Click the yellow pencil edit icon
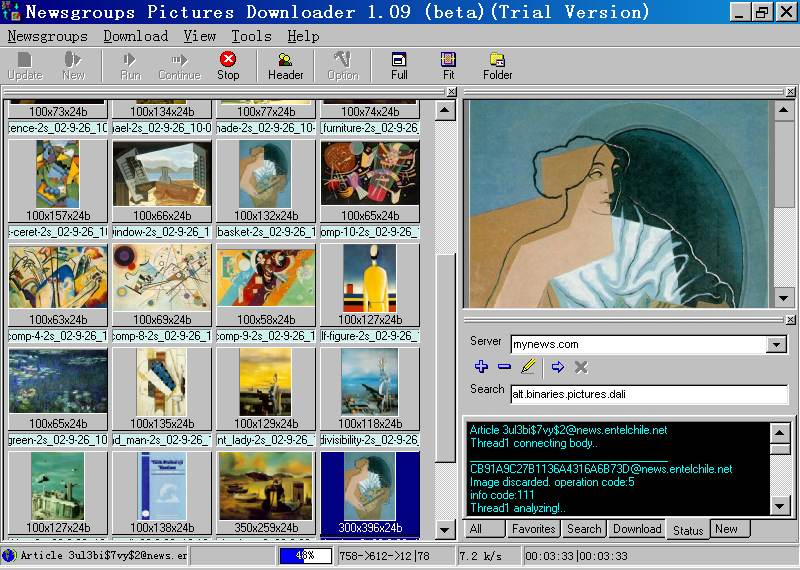The image size is (800, 570). point(528,367)
